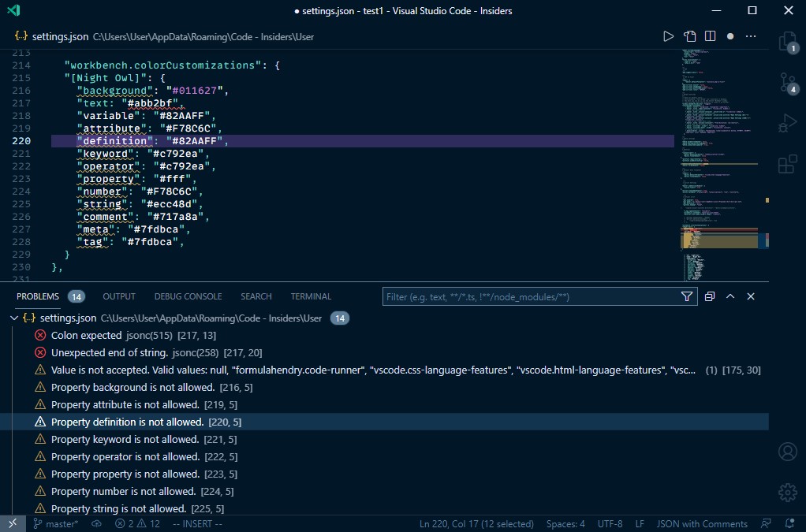Click errors and warnings count in status bar
This screenshot has width=806, height=532.
(x=137, y=524)
